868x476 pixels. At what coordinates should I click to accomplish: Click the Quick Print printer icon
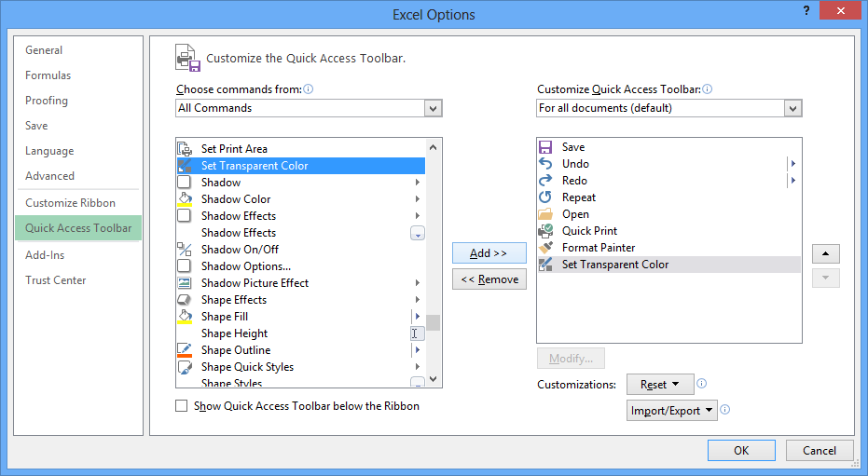(x=545, y=231)
